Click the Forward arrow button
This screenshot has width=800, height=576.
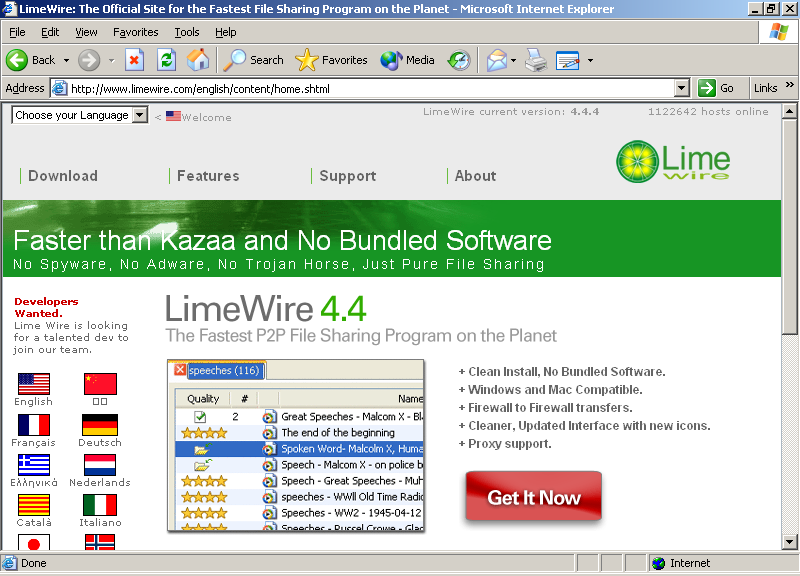click(89, 60)
